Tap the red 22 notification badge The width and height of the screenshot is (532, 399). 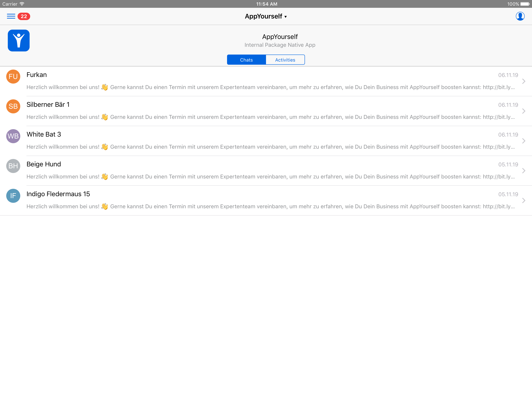(x=24, y=16)
